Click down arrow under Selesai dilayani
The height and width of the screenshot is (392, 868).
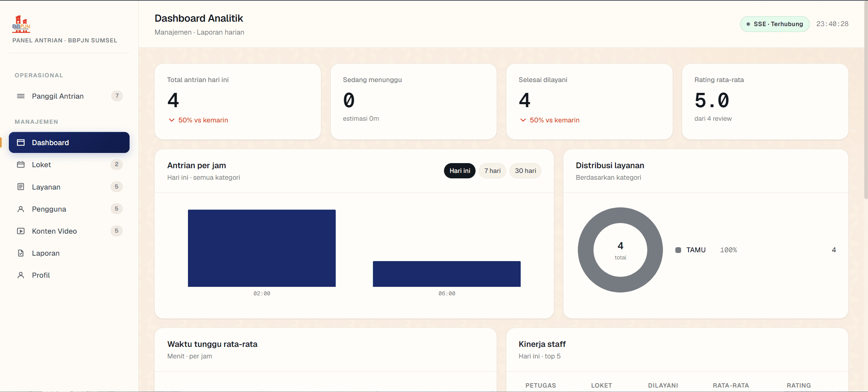click(x=523, y=120)
